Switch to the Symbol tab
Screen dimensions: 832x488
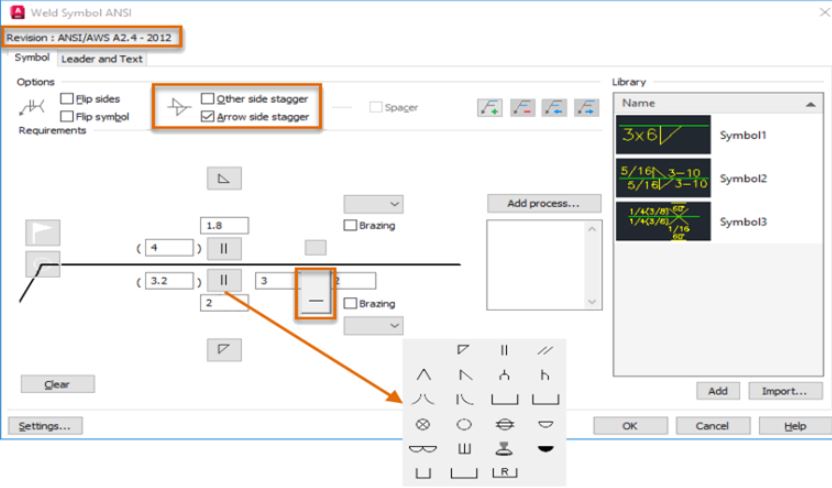pyautogui.click(x=32, y=57)
